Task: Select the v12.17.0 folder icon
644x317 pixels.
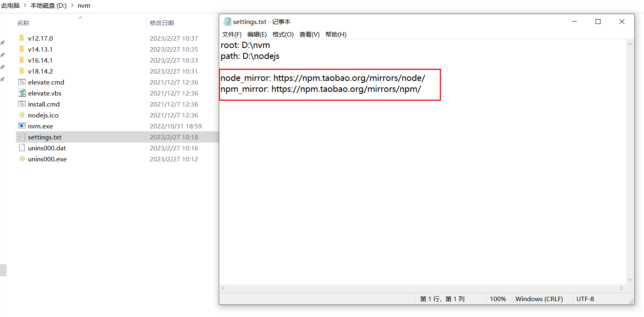Action: (22, 38)
